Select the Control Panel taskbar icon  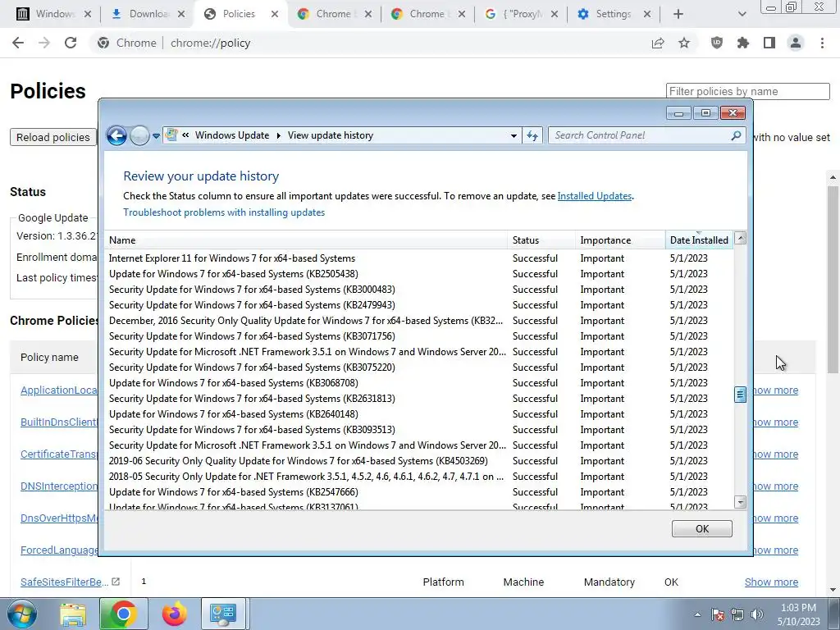point(223,614)
